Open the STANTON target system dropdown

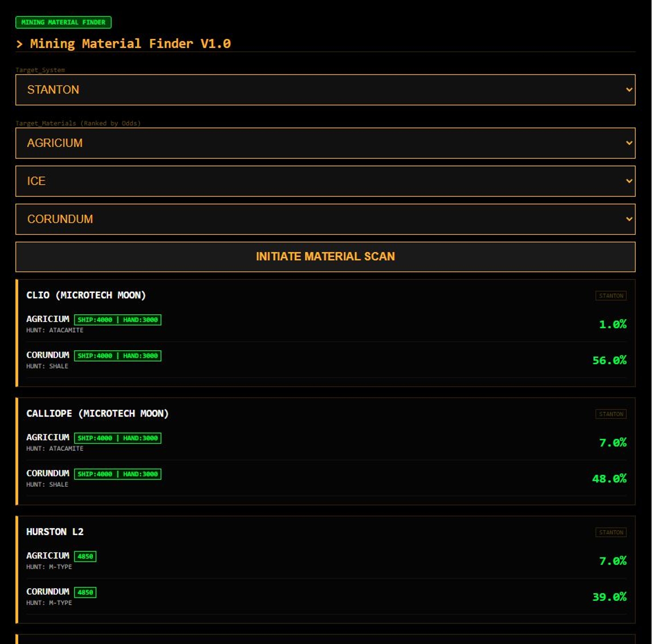[325, 90]
